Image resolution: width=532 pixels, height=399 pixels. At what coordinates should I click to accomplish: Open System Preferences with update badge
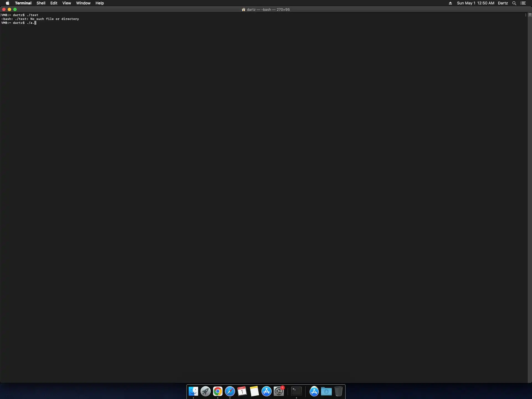click(279, 391)
